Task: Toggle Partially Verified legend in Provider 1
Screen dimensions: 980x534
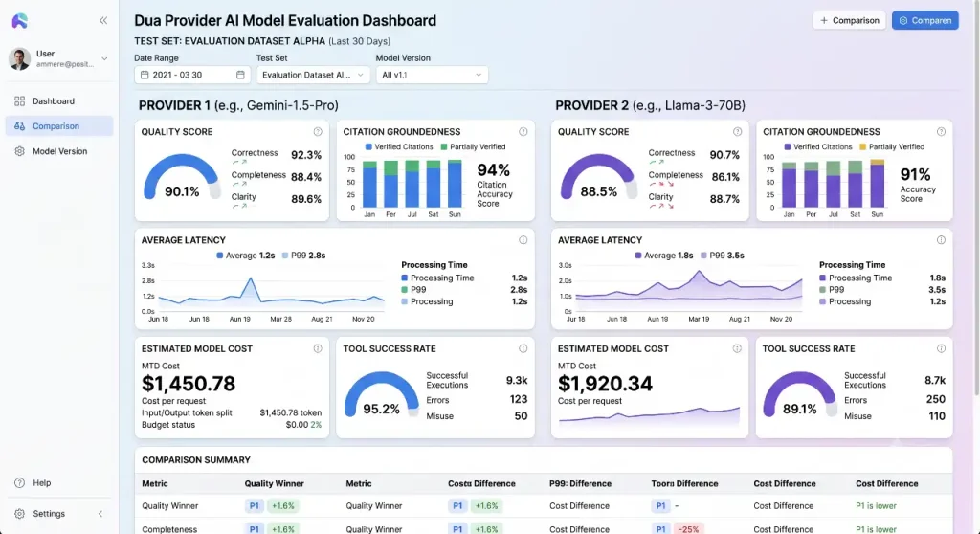Action: click(x=473, y=147)
